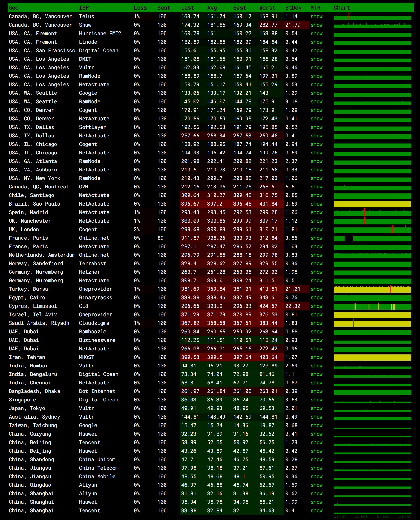Click the Loss column header
The width and height of the screenshot is (420, 520).
tap(140, 8)
